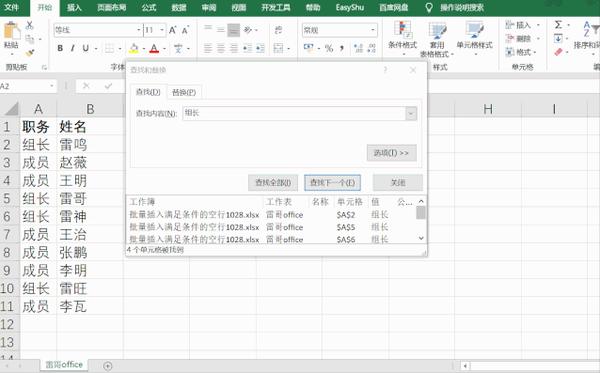Expand the Insert (插入) cells dropdown
Image resolution: width=600 pixels, height=373 pixels.
538,25
